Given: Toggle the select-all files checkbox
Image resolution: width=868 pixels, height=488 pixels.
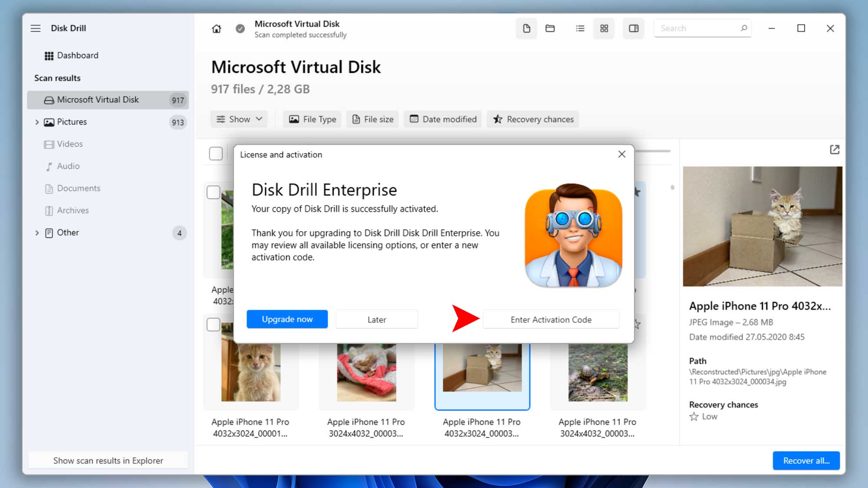Looking at the screenshot, I should pos(216,154).
